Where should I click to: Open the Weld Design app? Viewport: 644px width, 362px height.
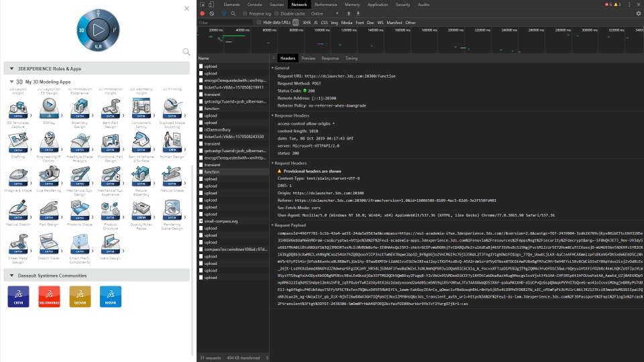[x=111, y=244]
